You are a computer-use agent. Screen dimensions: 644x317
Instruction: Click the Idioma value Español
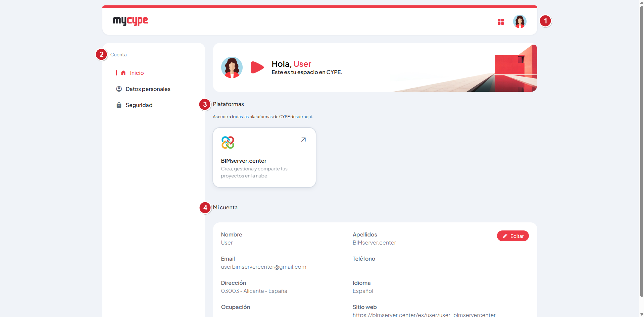[363, 291]
